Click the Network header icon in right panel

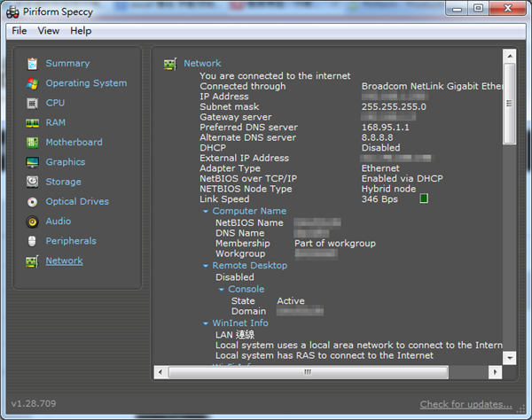point(170,64)
